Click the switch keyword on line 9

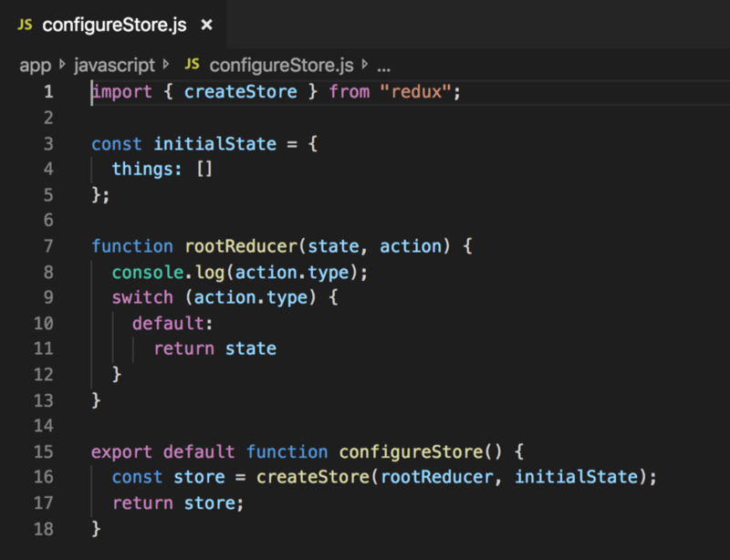141,298
